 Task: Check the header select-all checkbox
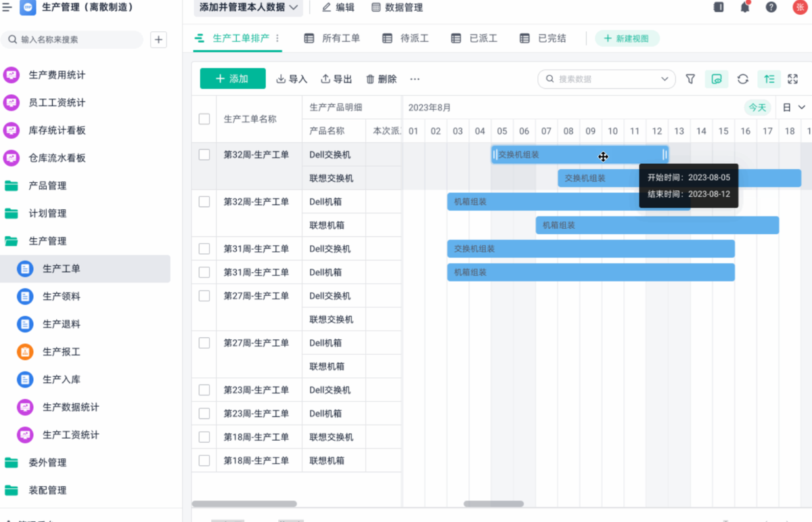203,118
